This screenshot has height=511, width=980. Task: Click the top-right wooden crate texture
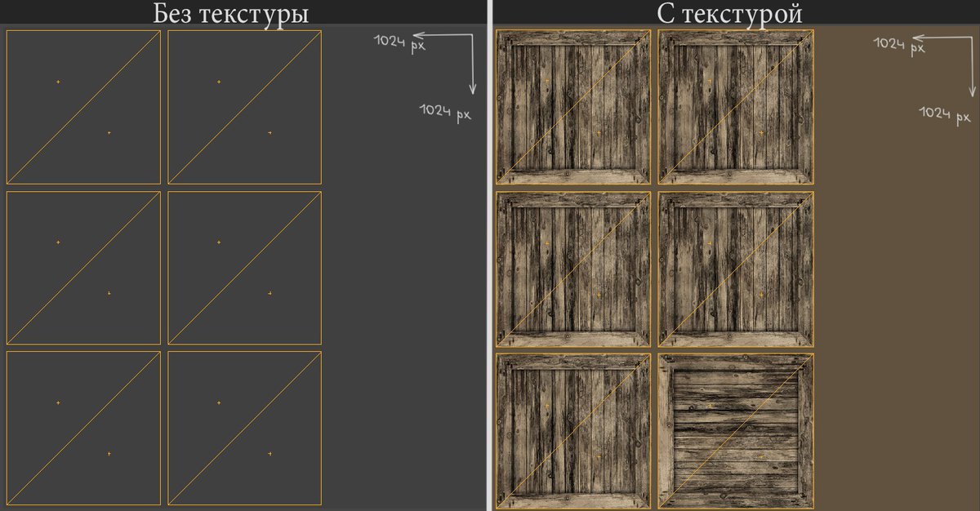click(x=736, y=107)
